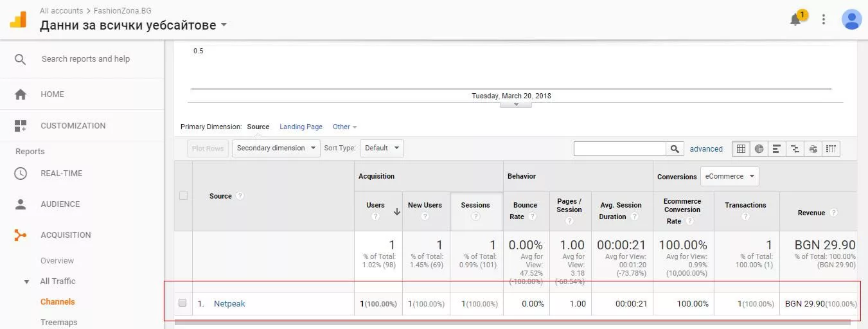Image resolution: width=868 pixels, height=329 pixels.
Task: Check the Netpeak row checkbox
Action: (x=183, y=303)
